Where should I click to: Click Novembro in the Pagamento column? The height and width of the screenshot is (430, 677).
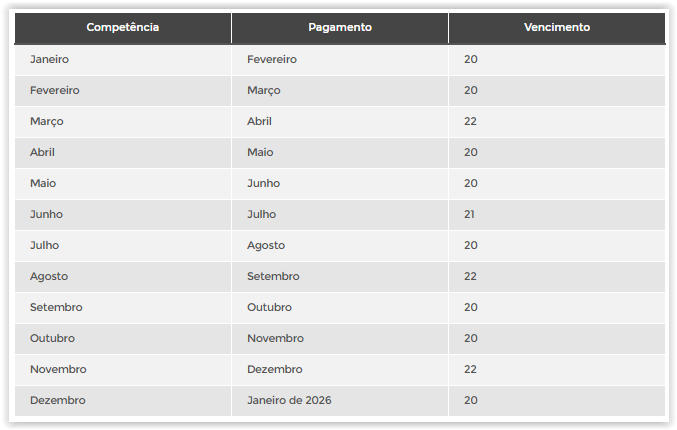point(275,338)
